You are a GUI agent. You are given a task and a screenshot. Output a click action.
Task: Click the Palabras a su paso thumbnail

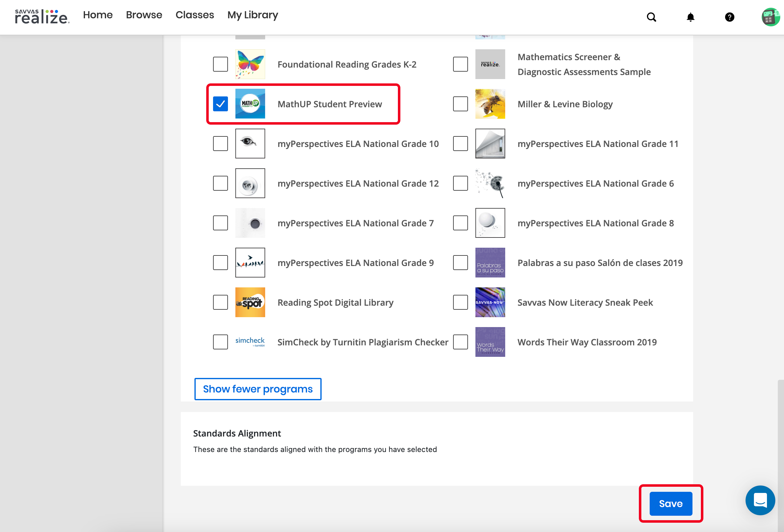(490, 263)
